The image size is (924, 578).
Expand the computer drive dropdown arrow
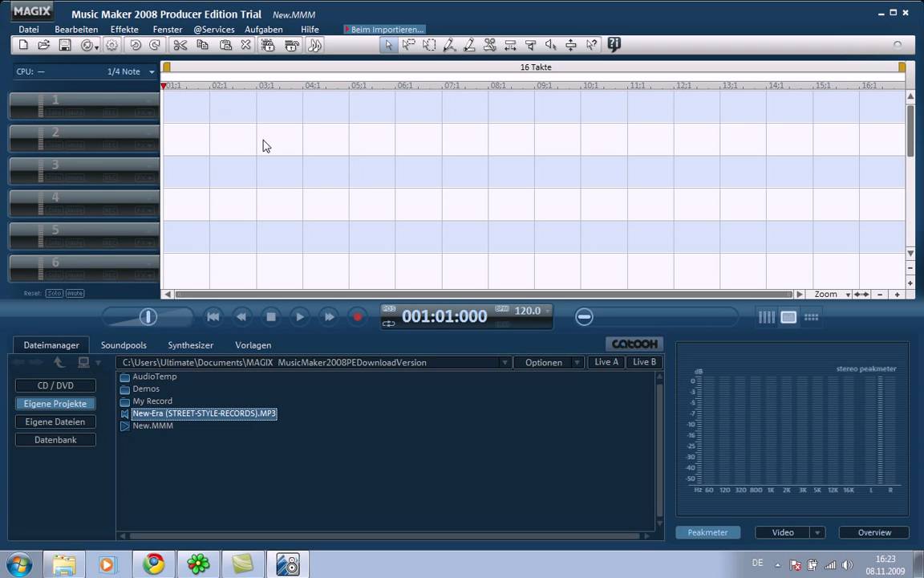pos(98,363)
